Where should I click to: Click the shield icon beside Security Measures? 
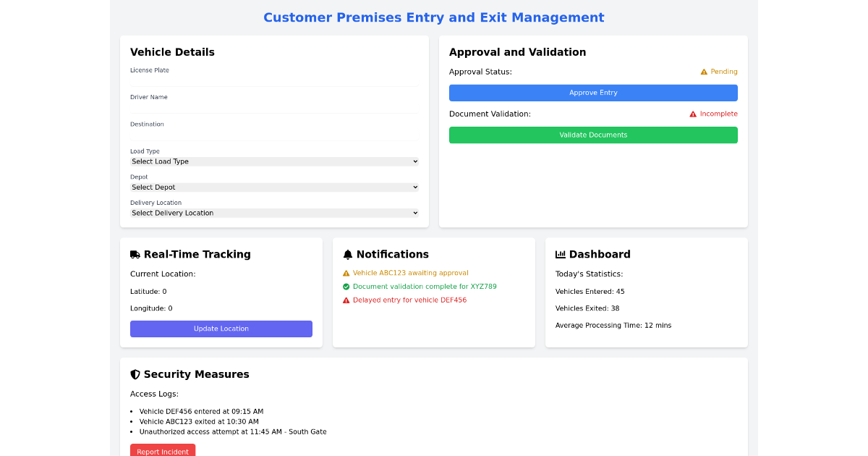pyautogui.click(x=135, y=374)
